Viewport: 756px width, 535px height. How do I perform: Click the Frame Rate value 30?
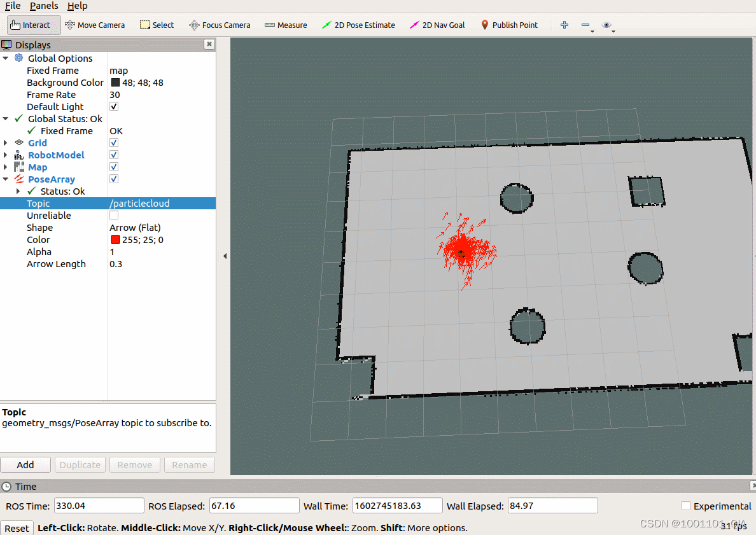point(115,95)
